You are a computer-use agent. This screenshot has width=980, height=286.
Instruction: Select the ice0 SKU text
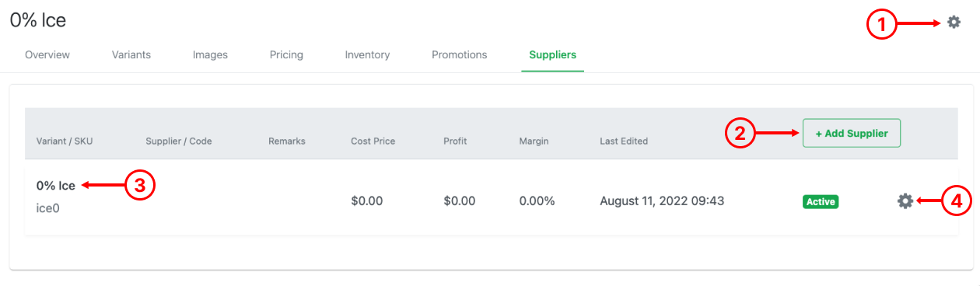tap(48, 208)
